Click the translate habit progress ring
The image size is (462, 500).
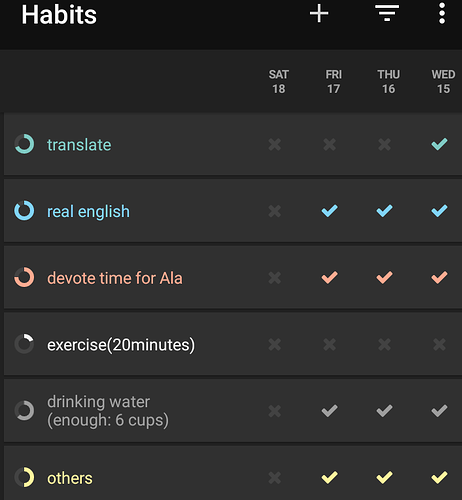click(24, 144)
